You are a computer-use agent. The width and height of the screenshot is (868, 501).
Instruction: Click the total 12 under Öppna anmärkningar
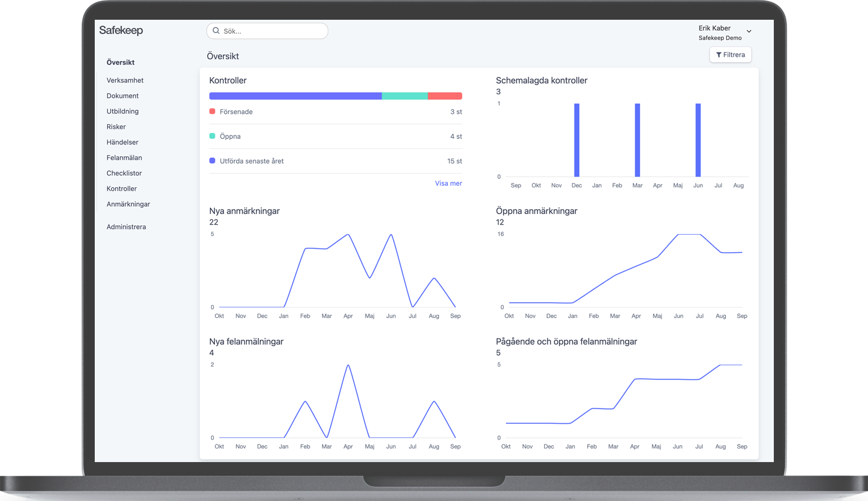tap(500, 222)
